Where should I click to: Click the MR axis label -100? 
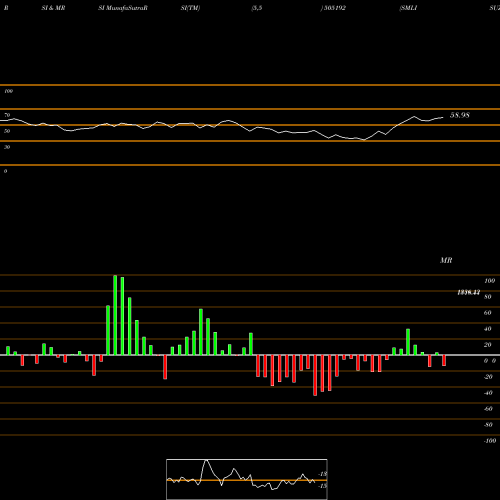490,441
